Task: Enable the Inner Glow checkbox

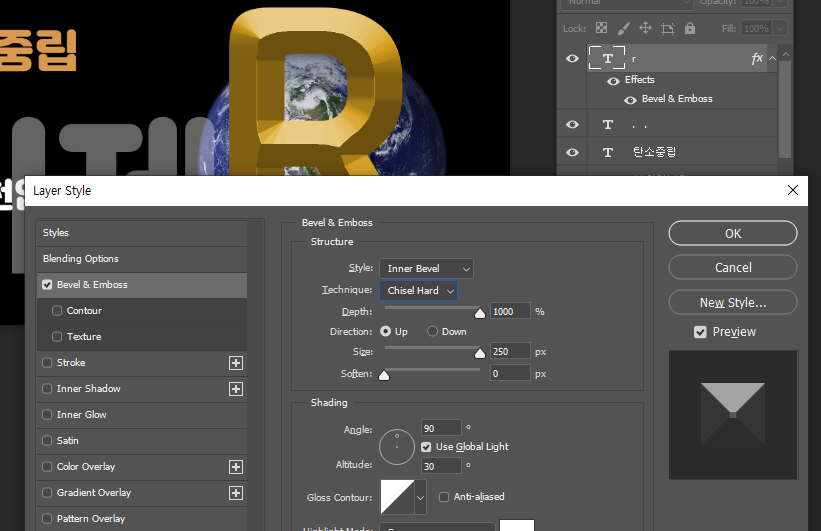Action: pos(47,415)
